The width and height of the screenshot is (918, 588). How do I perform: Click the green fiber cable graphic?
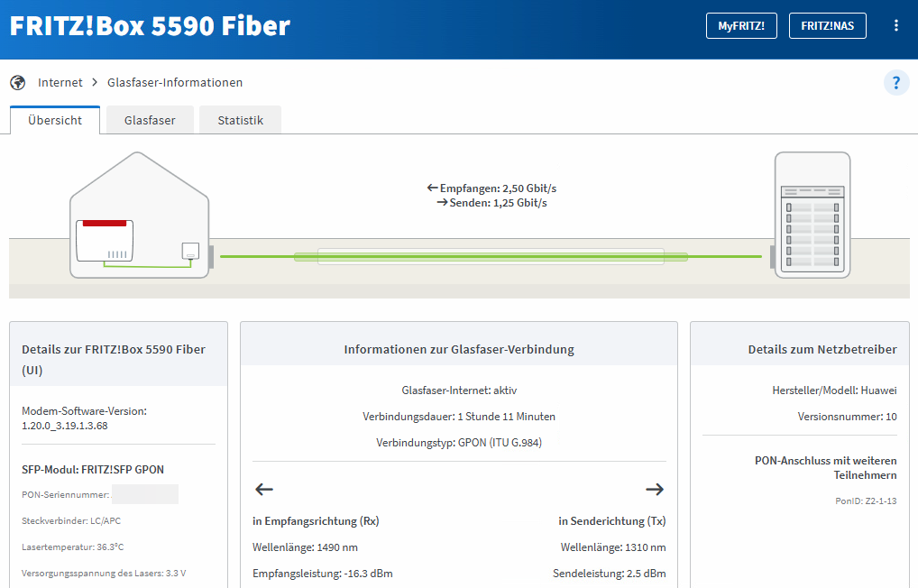click(491, 256)
